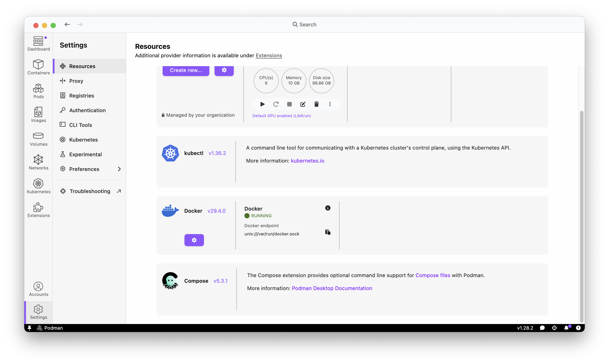Edit the Podman machine configuration
The height and width of the screenshot is (364, 609).
tap(303, 104)
